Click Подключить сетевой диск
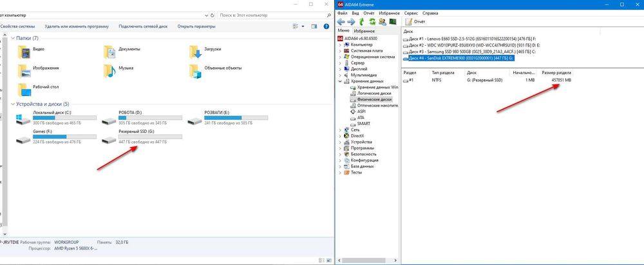The image size is (644, 265). tap(143, 26)
